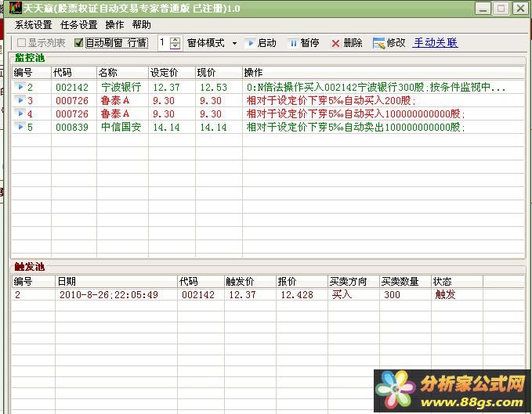The width and height of the screenshot is (532, 414).
Task: Click the 启动 play icon
Action: (x=251, y=43)
